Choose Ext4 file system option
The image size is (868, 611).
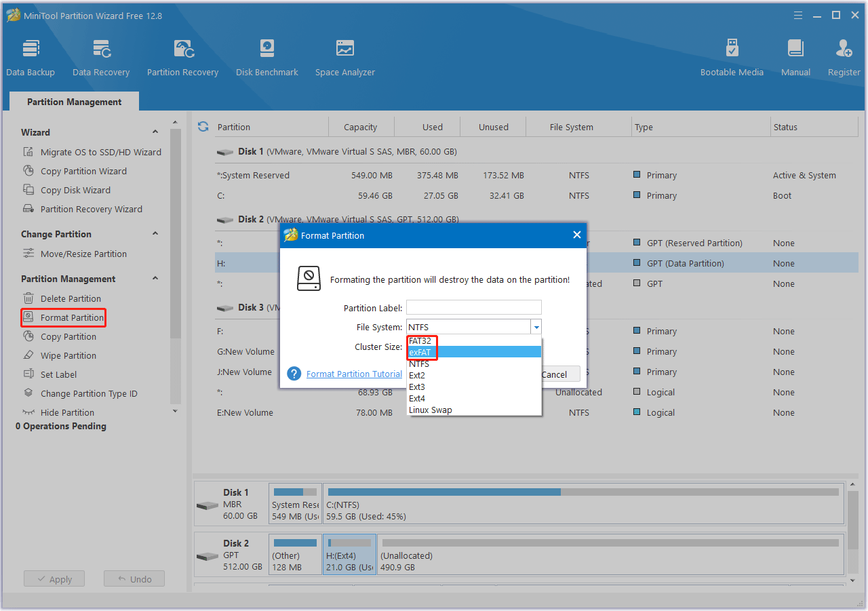click(474, 398)
